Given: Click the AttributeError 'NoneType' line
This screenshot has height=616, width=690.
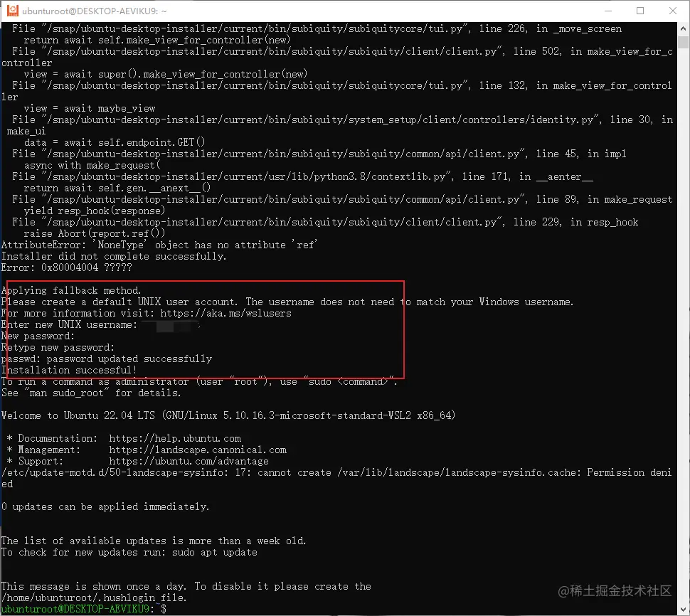Looking at the screenshot, I should (159, 245).
